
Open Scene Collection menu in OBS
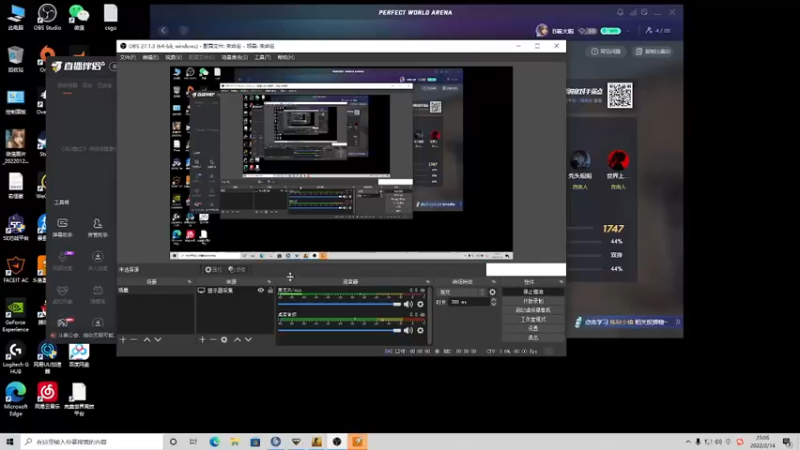tap(234, 58)
